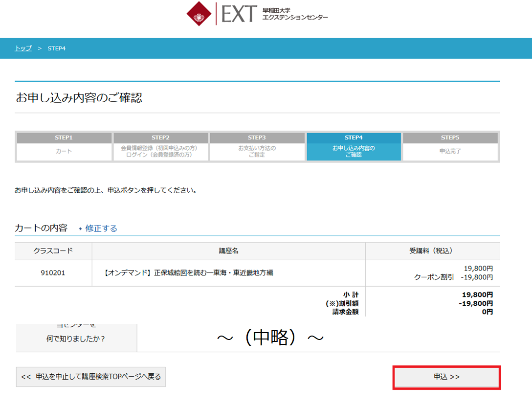Click the 講座名 column header
The image size is (532, 407).
click(229, 251)
